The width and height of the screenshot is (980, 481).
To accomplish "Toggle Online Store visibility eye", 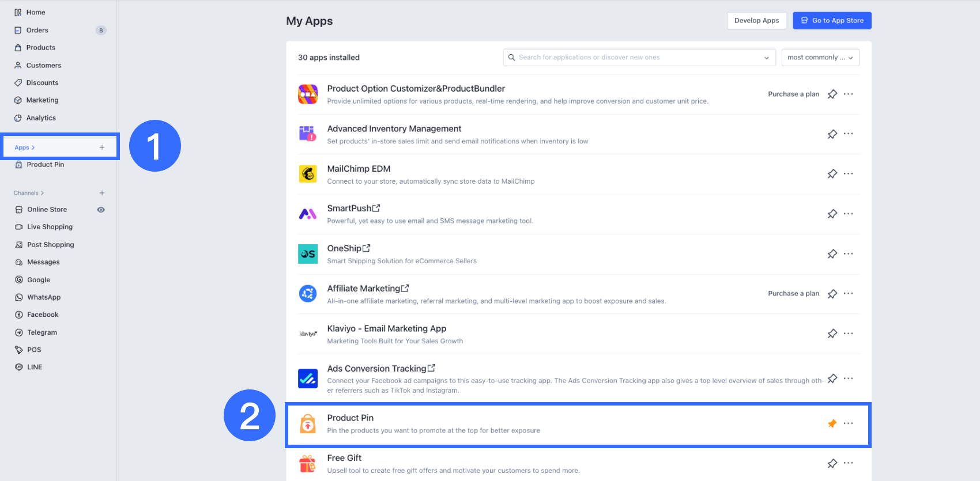I will point(101,209).
